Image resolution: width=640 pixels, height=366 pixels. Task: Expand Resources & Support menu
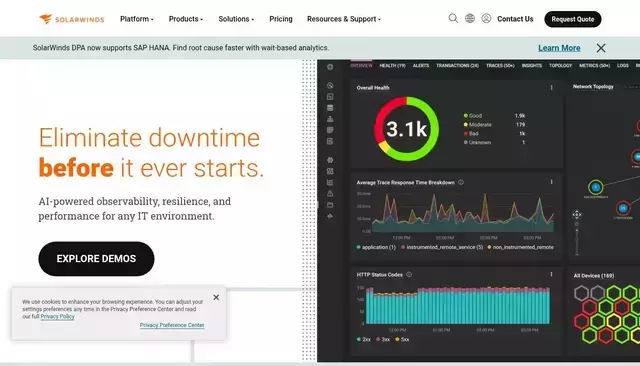(344, 19)
